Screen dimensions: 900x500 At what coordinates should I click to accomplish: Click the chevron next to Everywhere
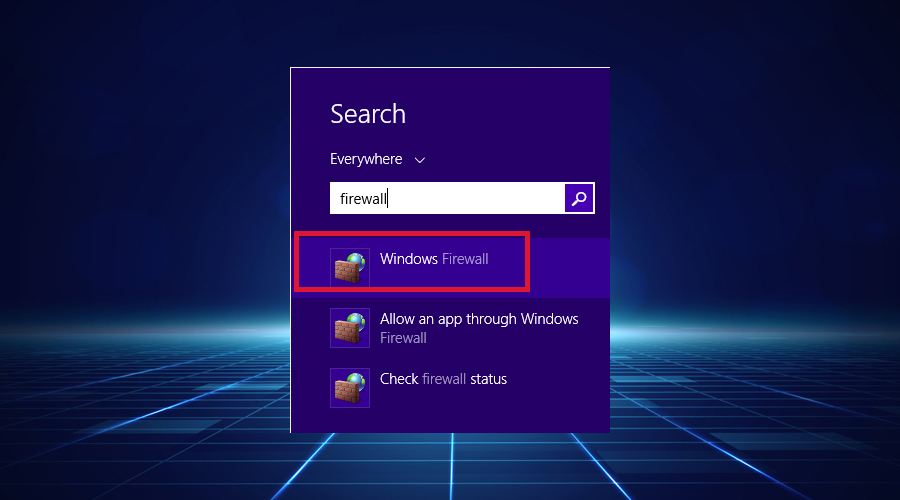(420, 160)
